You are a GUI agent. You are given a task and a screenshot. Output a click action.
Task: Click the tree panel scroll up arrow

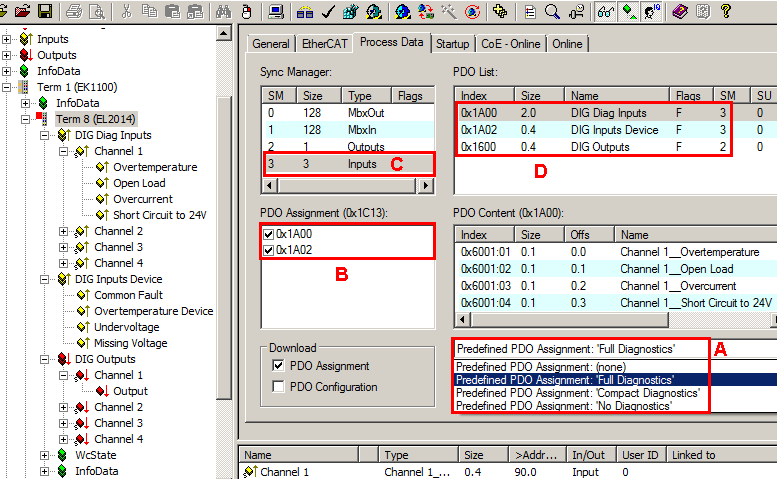tap(224, 34)
